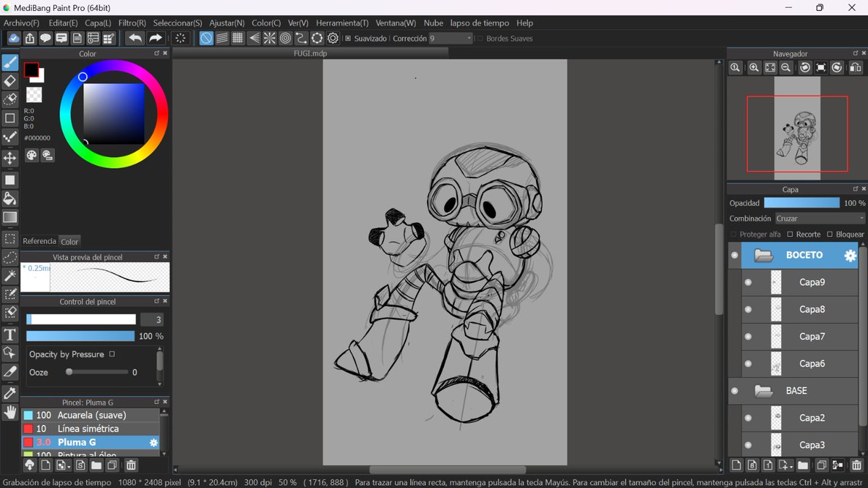Enable parallel lines snap guide

click(222, 38)
